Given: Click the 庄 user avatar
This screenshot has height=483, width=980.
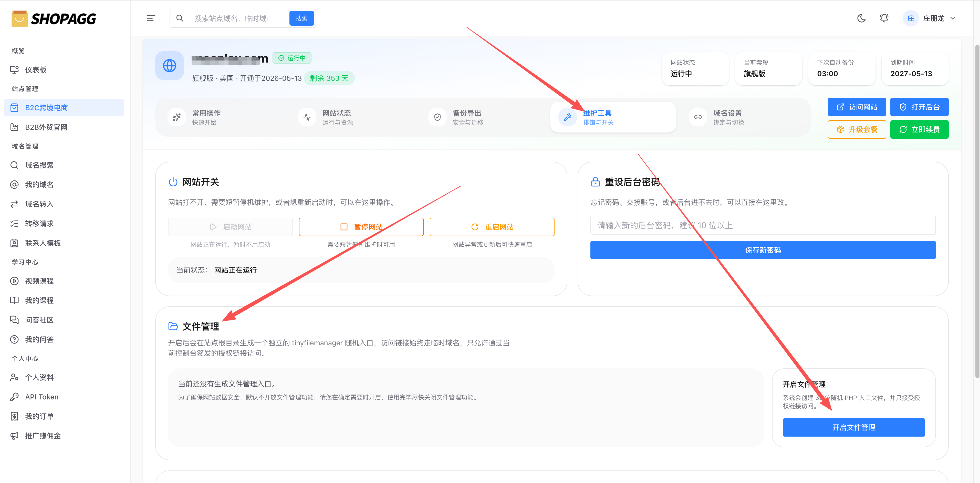Looking at the screenshot, I should pyautogui.click(x=910, y=18).
